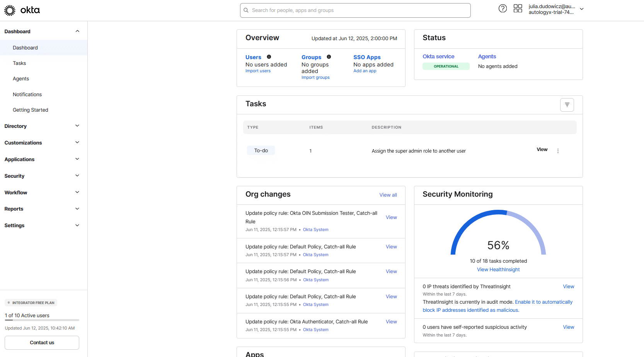
Task: Click the Import users link
Action: coord(258,71)
